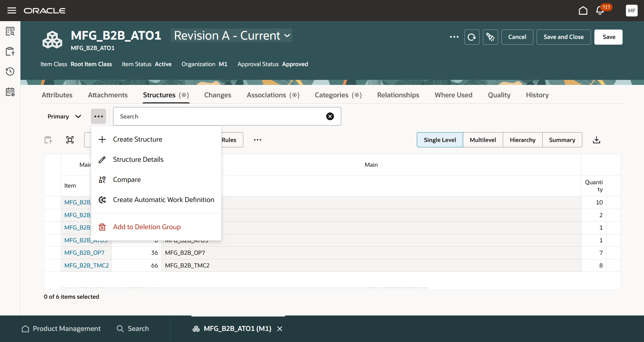The width and height of the screenshot is (644, 342).
Task: Switch to Hierarchy view
Action: coord(523,140)
